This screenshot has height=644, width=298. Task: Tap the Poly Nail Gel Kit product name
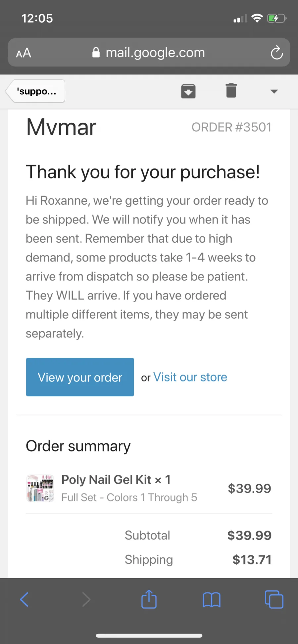[x=106, y=480]
